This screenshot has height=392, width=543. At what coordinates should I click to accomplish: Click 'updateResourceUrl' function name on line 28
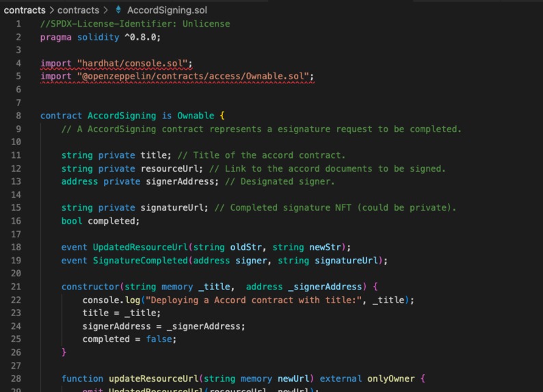pyautogui.click(x=153, y=378)
